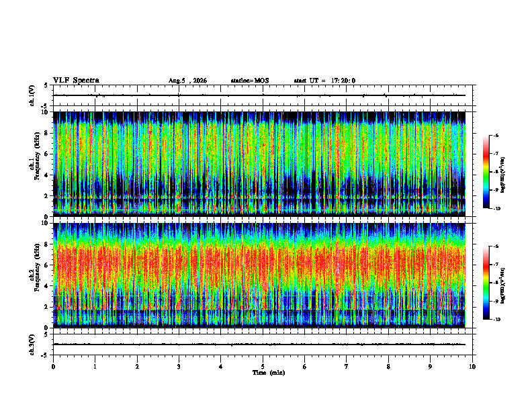Click the "-8" value on ch.1 colorbar
Viewport: 532px width, 411px height.
click(496, 172)
